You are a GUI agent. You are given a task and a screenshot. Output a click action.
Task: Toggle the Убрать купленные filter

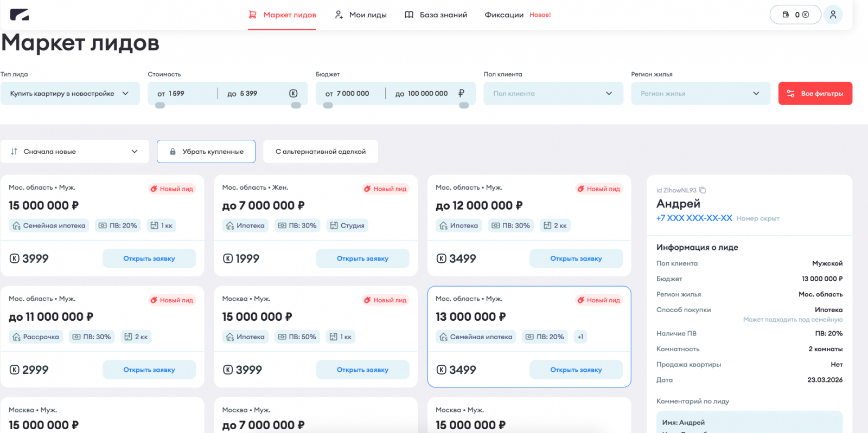(206, 152)
